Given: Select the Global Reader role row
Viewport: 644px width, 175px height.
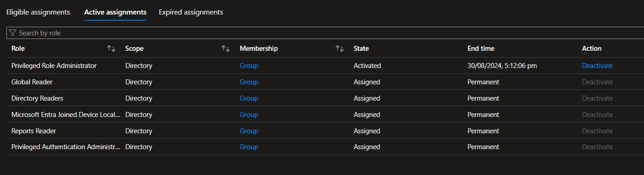Looking at the screenshot, I should pyautogui.click(x=325, y=82).
